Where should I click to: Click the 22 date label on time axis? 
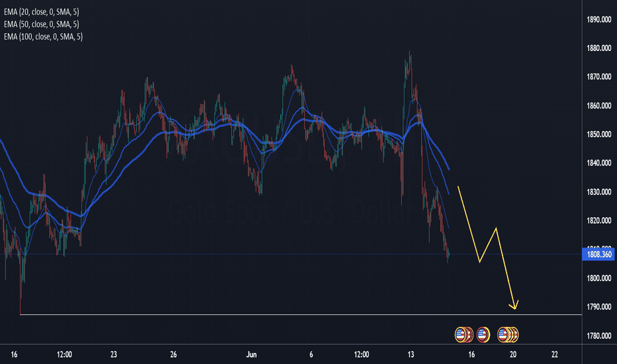point(554,355)
